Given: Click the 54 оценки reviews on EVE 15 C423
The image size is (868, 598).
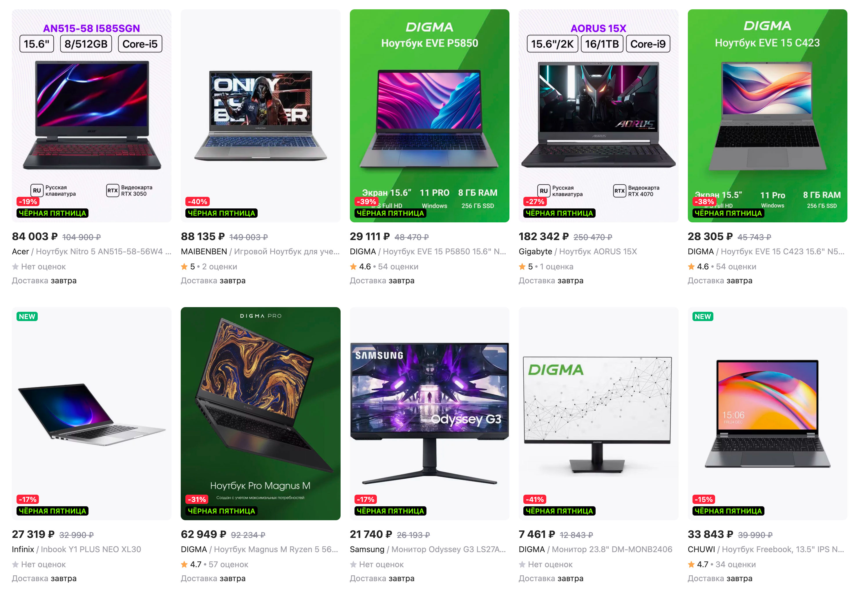Looking at the screenshot, I should [x=736, y=266].
